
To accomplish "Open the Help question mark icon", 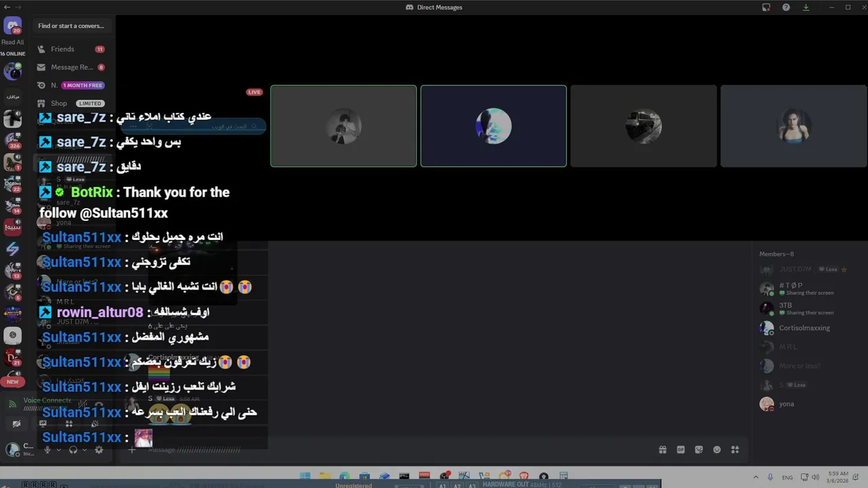I will [x=786, y=7].
